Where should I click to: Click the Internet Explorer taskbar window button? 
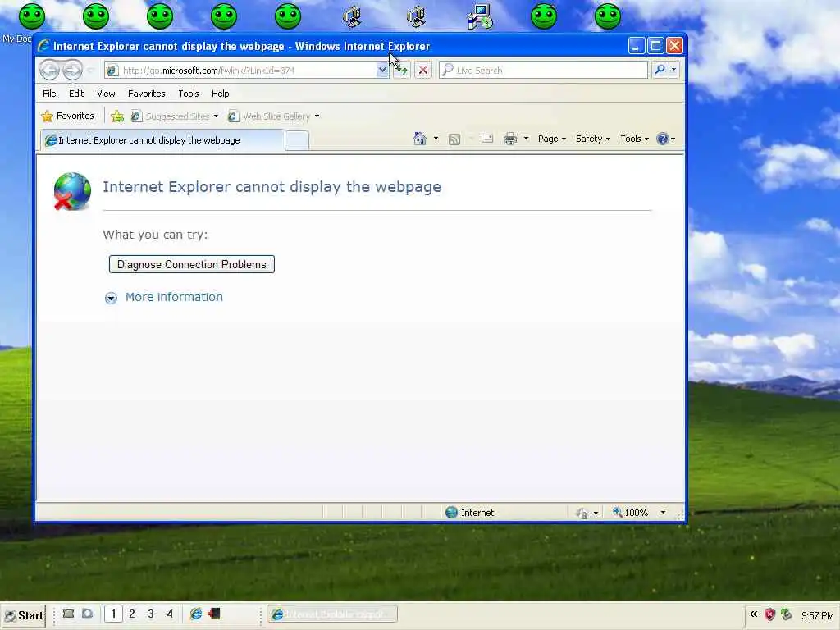point(333,614)
